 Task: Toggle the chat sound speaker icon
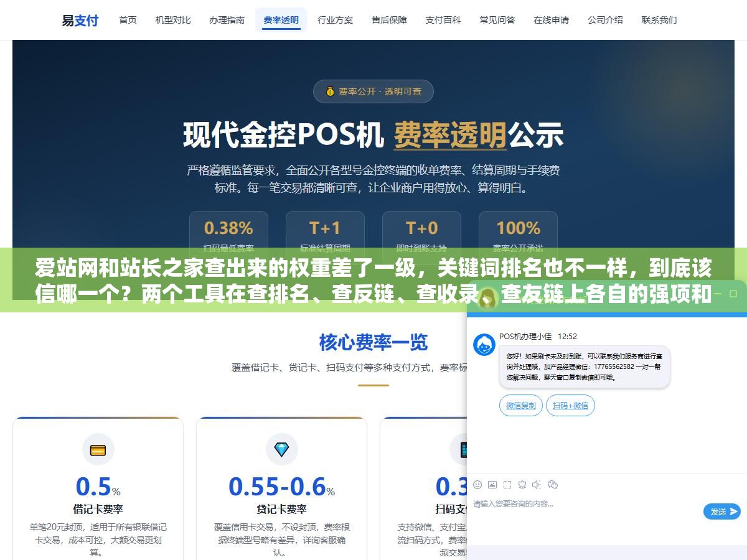[537, 484]
